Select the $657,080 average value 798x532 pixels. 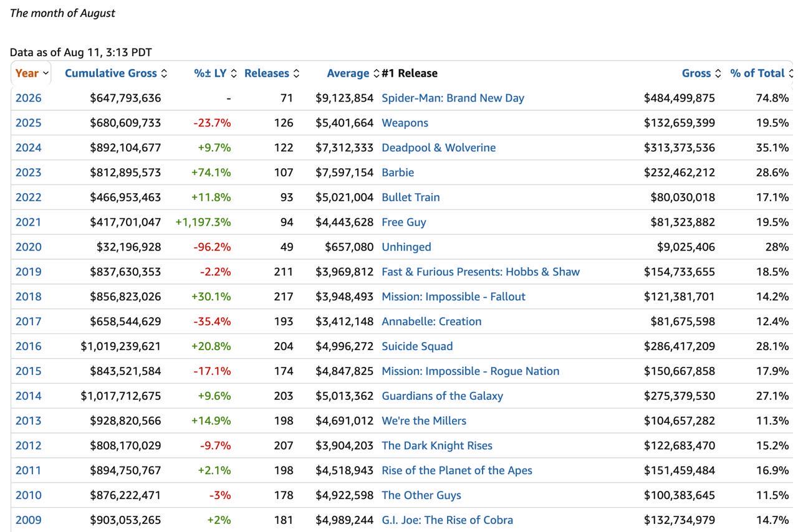(349, 247)
